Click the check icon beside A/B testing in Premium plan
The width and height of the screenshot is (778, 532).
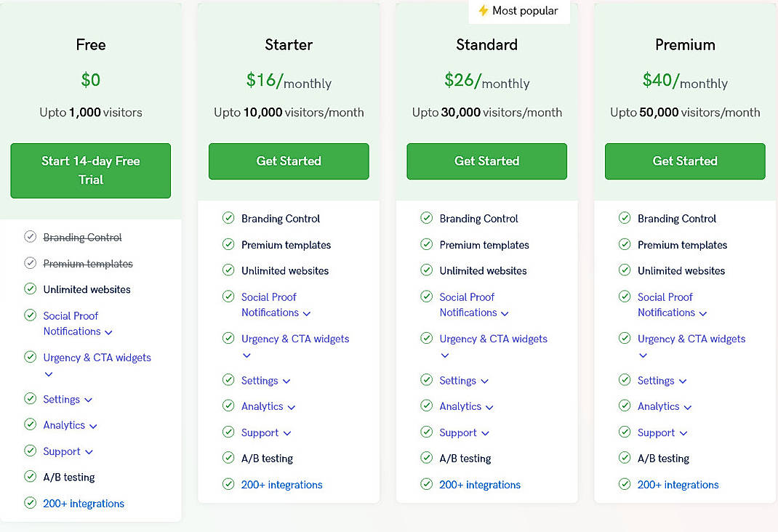click(x=625, y=458)
